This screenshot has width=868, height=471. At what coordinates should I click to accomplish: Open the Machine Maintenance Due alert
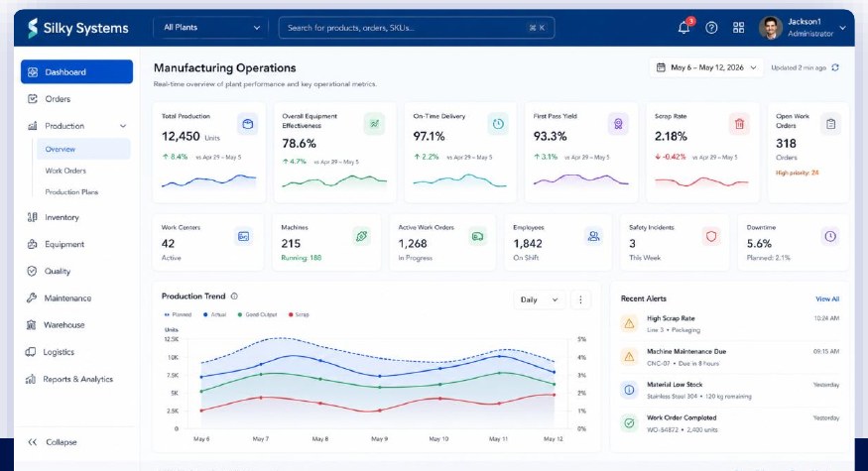729,357
